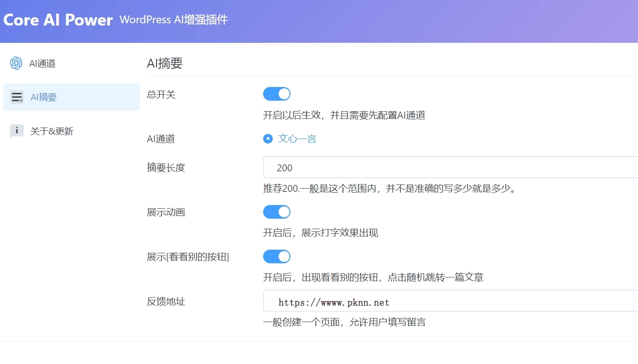Click the 反馈地址 field label
The height and width of the screenshot is (364, 638).
166,301
